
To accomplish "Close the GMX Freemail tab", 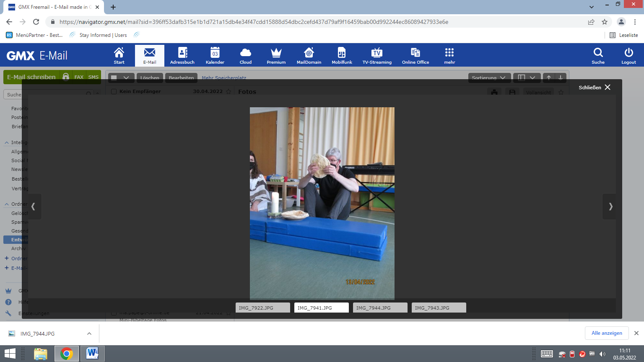I will click(x=97, y=7).
